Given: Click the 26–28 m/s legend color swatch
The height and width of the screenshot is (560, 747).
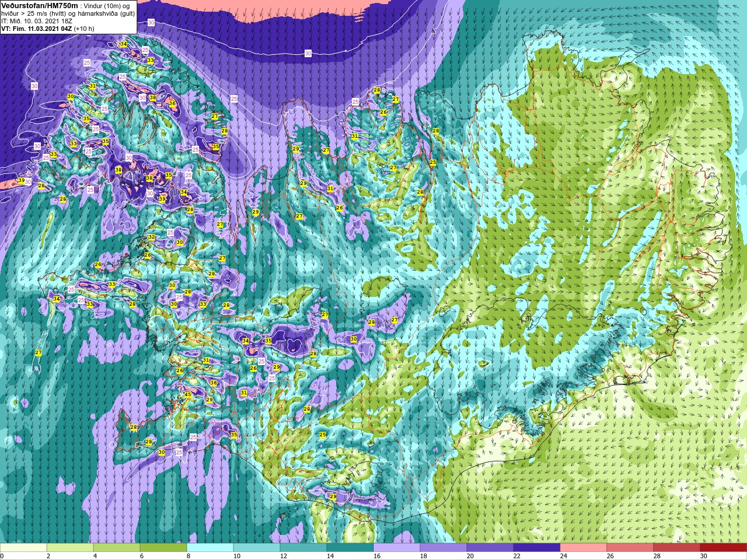Looking at the screenshot, I should tap(630, 548).
